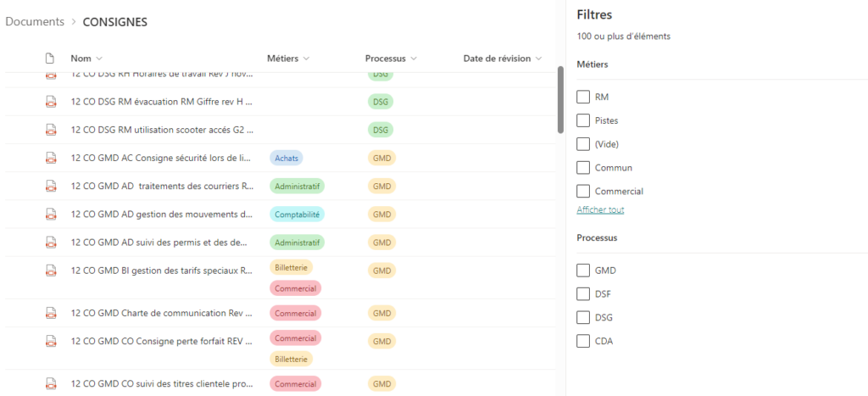
Task: Click the 'Afficher tout' link under Métiers
Action: click(x=601, y=210)
